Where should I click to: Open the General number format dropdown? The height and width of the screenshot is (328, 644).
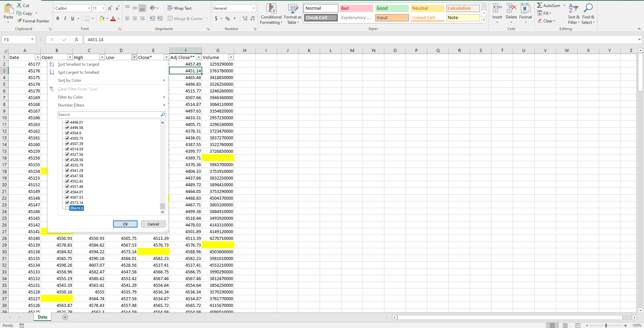[254, 8]
